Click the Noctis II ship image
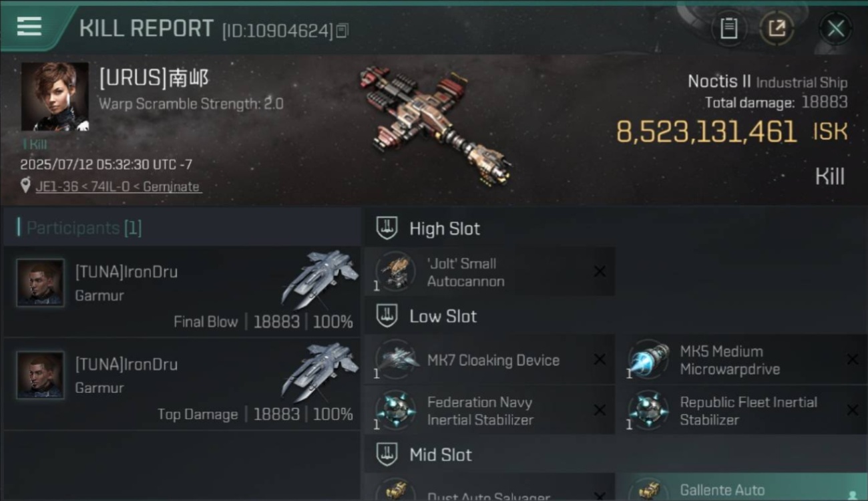Screen dimensions: 868x501 [435, 124]
